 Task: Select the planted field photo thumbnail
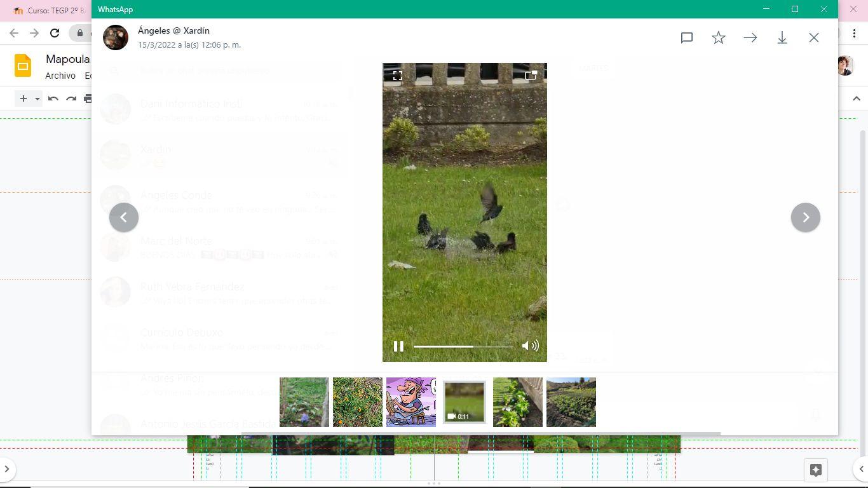(x=571, y=402)
